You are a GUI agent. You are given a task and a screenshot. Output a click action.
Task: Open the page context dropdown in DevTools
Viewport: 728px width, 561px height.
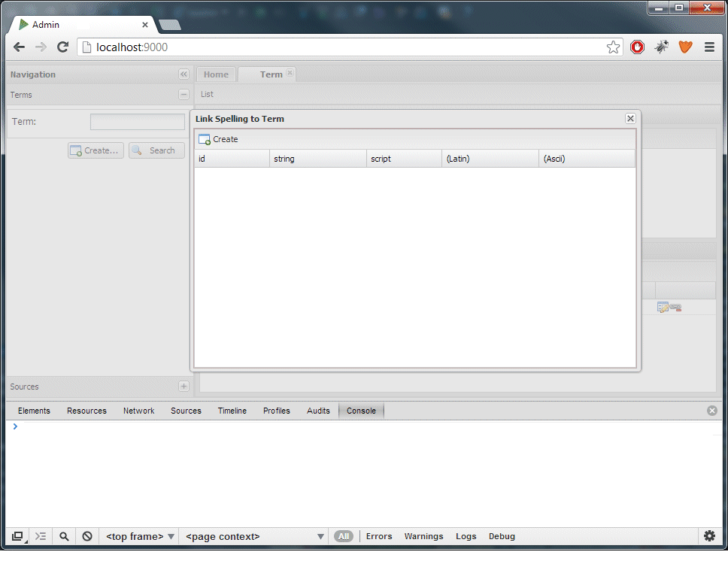coord(252,536)
